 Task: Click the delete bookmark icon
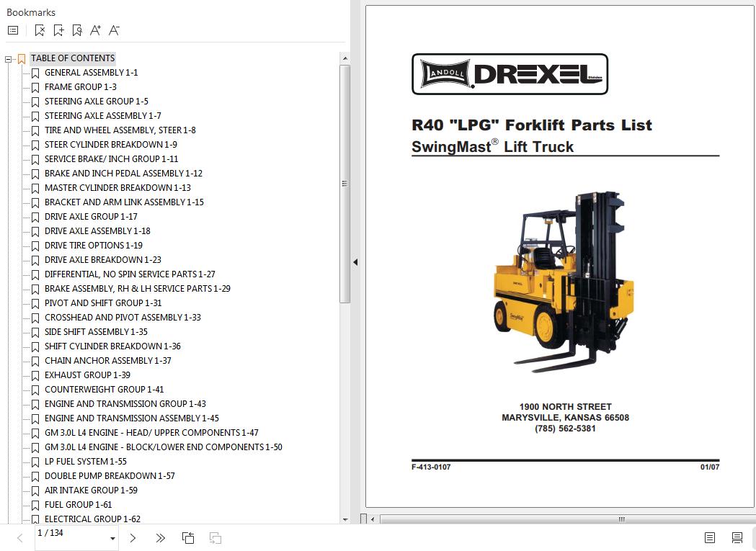(40, 30)
